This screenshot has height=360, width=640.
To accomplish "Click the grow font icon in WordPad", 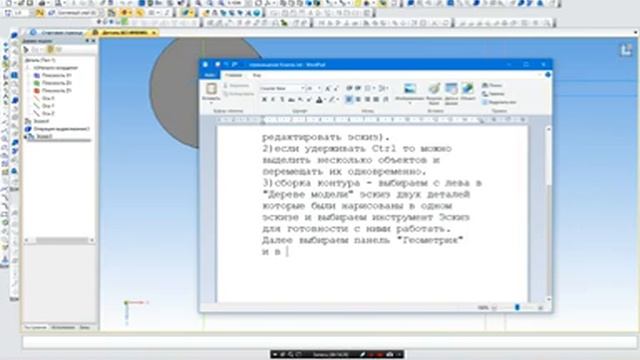I will coord(328,88).
